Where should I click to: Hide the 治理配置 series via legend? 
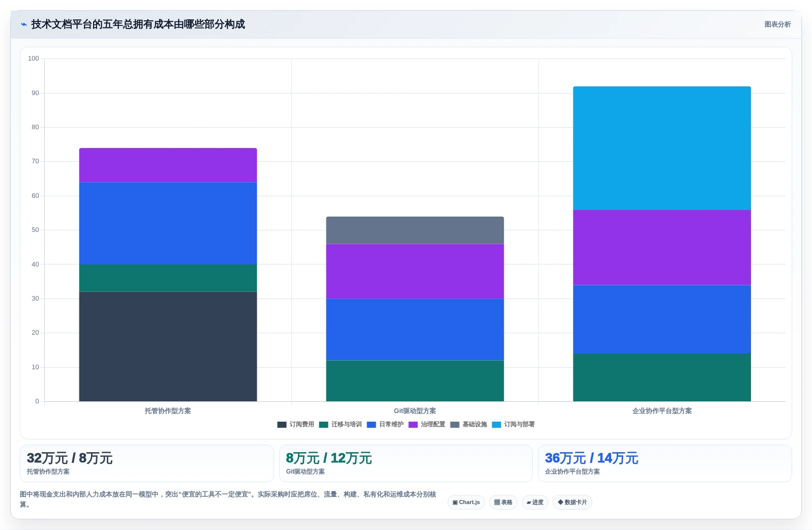427,425
